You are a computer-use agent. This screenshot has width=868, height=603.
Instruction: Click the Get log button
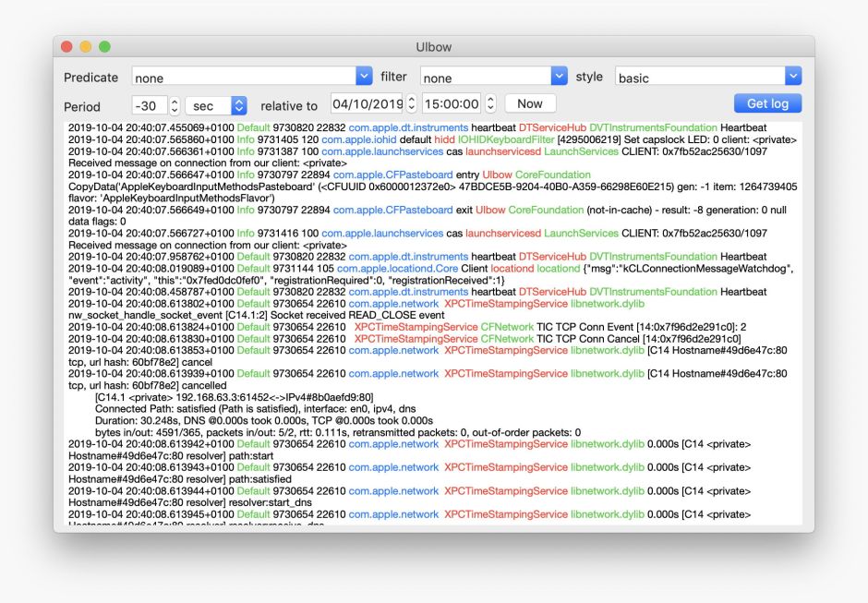coord(767,103)
